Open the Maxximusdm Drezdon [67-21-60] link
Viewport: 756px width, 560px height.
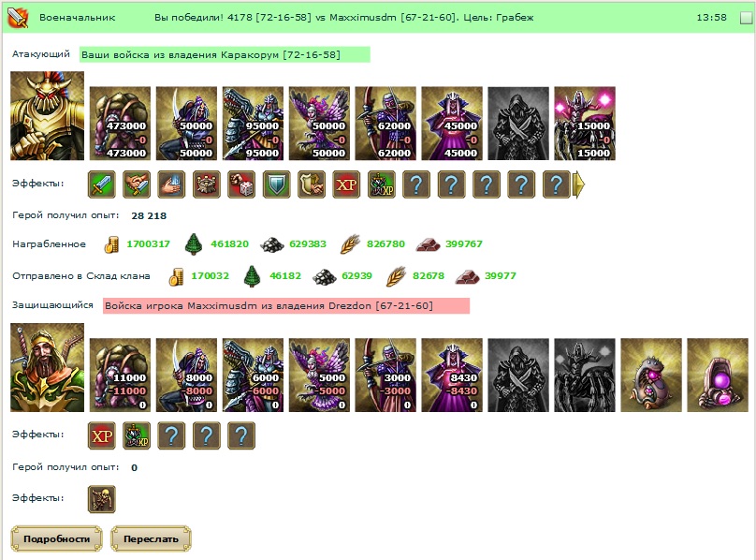[286, 305]
